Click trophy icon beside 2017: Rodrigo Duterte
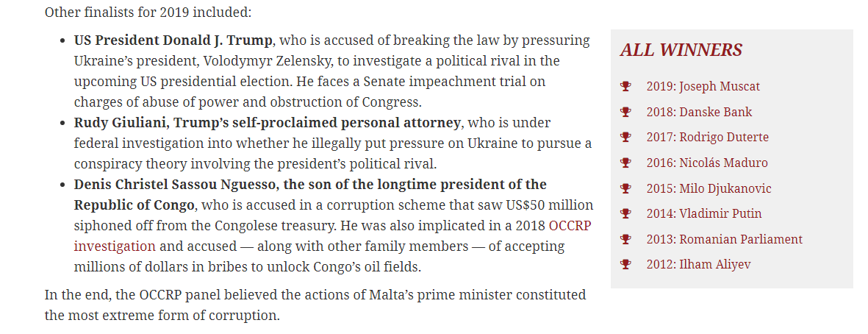Screen dimensions: 868x334 click(625, 137)
